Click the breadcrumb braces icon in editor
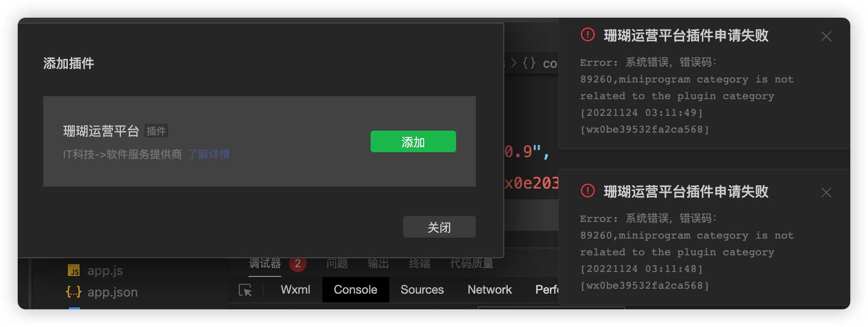The image size is (868, 327). point(529,63)
